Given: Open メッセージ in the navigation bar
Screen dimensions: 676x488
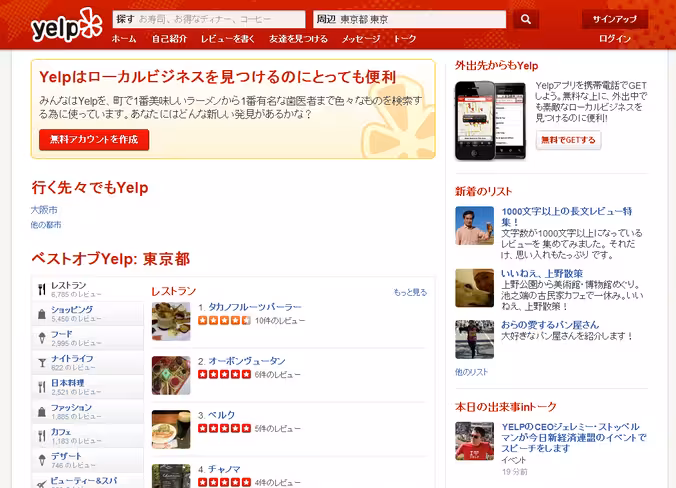Looking at the screenshot, I should [x=361, y=39].
